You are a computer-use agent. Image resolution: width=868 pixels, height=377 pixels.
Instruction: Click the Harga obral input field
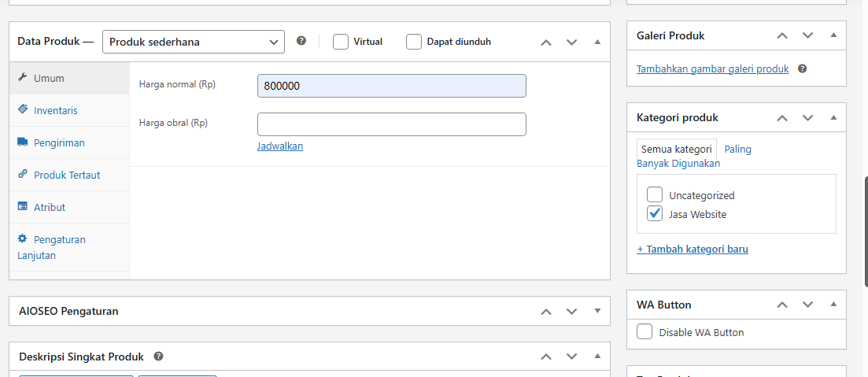tap(391, 124)
